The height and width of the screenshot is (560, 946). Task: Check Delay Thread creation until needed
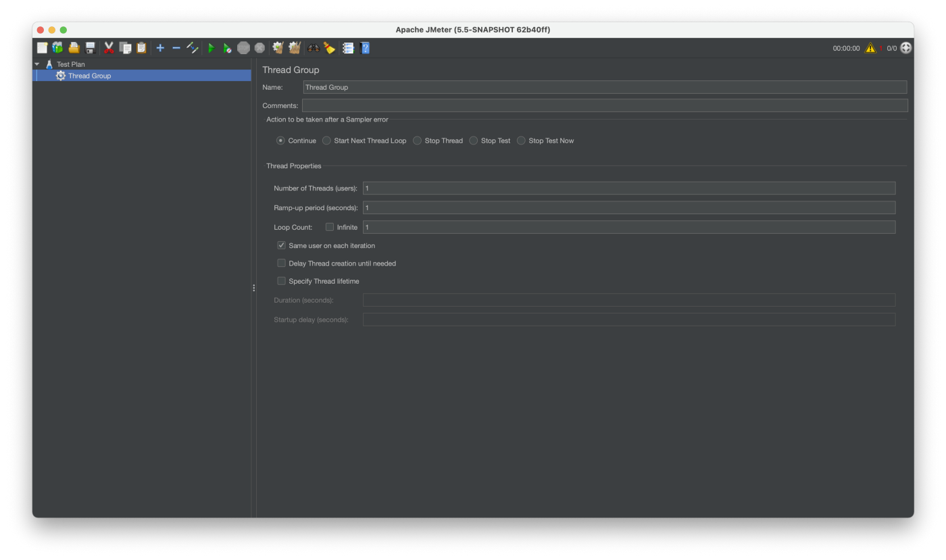tap(282, 263)
